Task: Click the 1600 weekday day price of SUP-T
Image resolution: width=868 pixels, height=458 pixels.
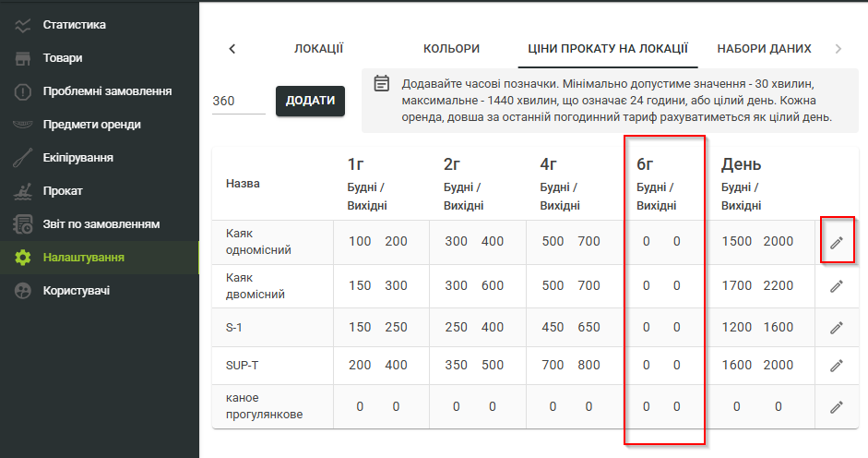Action: (737, 366)
